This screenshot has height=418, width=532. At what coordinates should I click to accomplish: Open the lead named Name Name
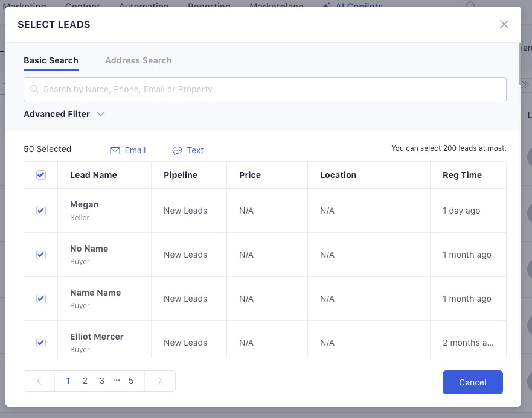tap(95, 293)
